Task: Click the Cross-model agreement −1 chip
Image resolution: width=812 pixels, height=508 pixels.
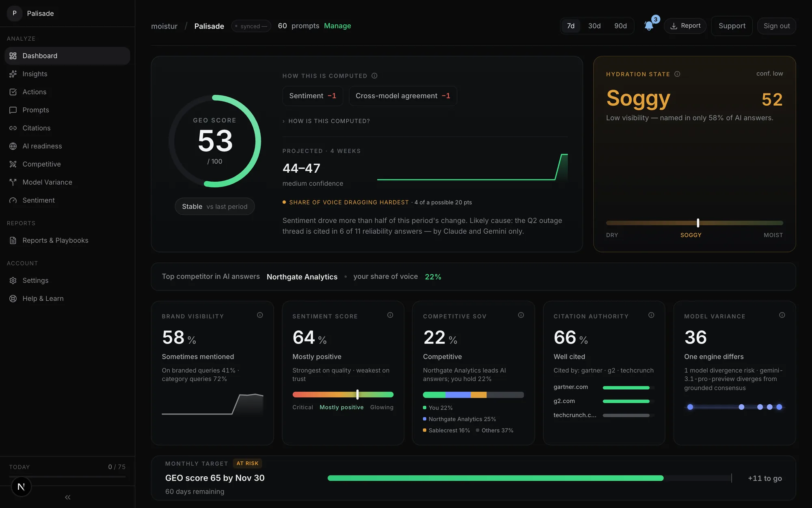Action: 403,96
